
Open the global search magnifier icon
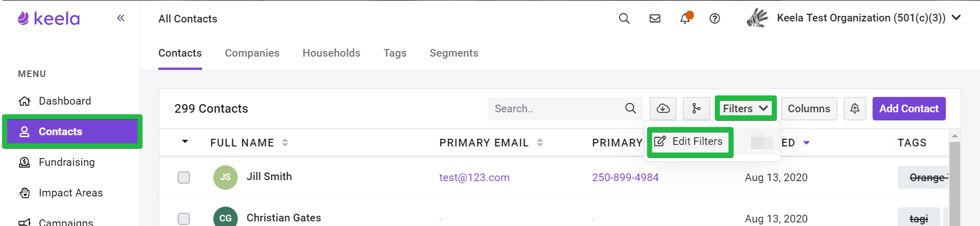(624, 18)
